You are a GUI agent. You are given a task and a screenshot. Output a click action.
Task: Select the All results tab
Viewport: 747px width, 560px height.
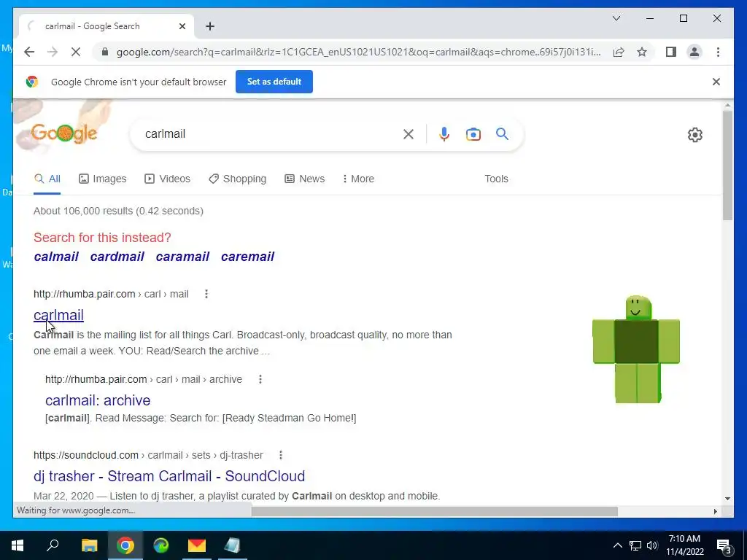point(47,179)
